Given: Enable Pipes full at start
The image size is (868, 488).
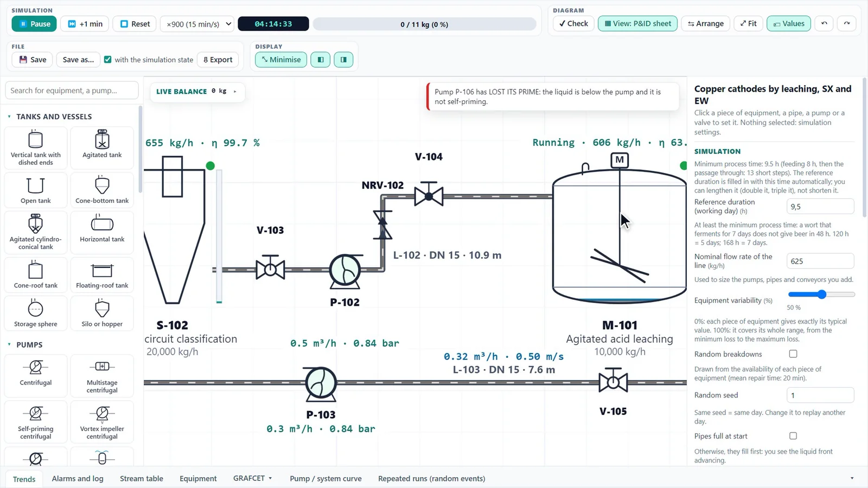Looking at the screenshot, I should (x=793, y=436).
